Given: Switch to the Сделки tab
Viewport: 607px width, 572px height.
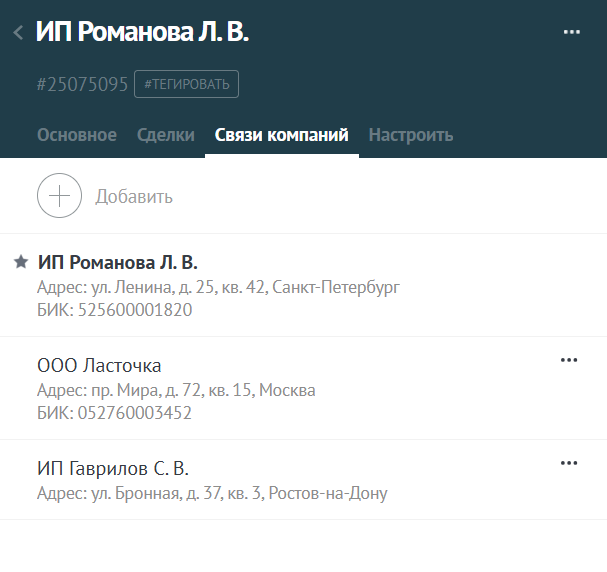Looking at the screenshot, I should (166, 135).
